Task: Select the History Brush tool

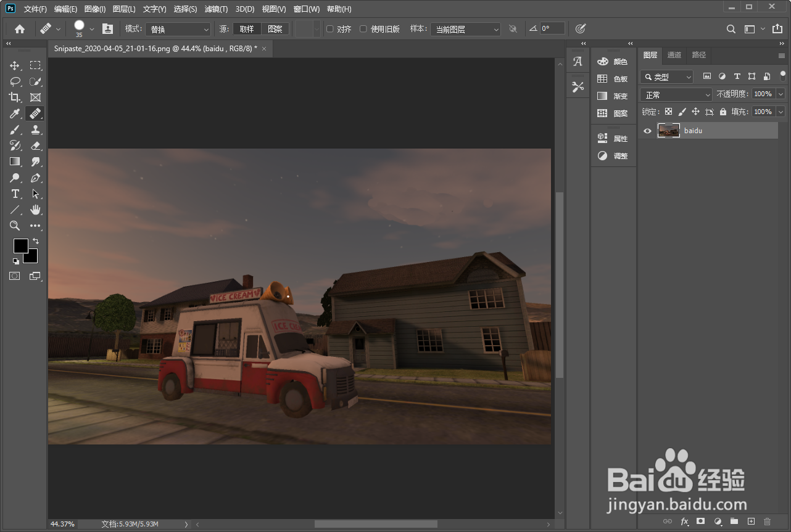Action: click(15, 145)
